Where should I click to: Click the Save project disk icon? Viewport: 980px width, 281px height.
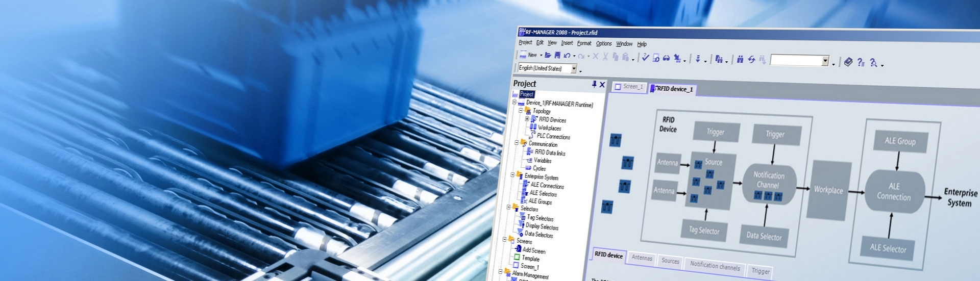point(557,55)
